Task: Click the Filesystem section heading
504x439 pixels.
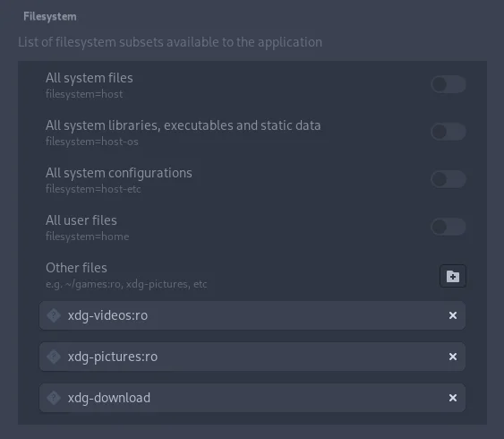Action: coord(50,16)
